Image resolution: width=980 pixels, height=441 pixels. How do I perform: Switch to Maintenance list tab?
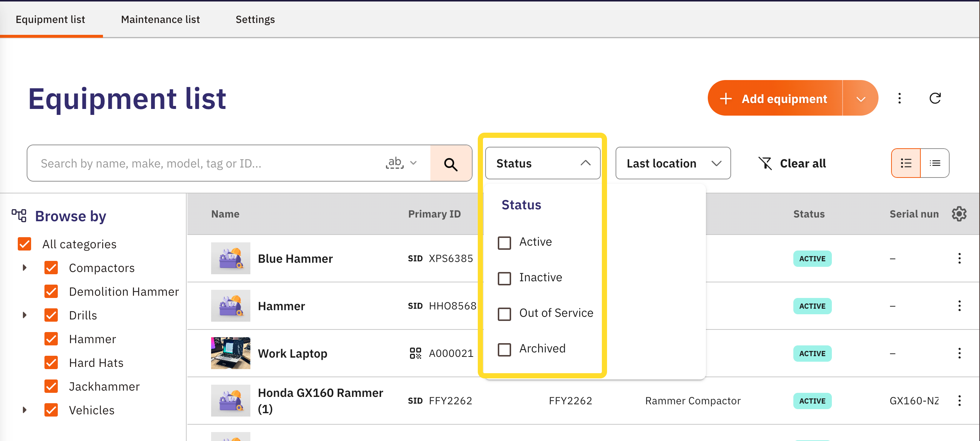tap(160, 19)
